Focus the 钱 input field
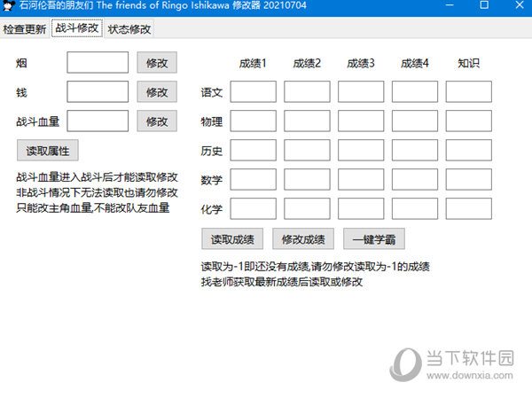This screenshot has width=532, height=398. pos(98,91)
